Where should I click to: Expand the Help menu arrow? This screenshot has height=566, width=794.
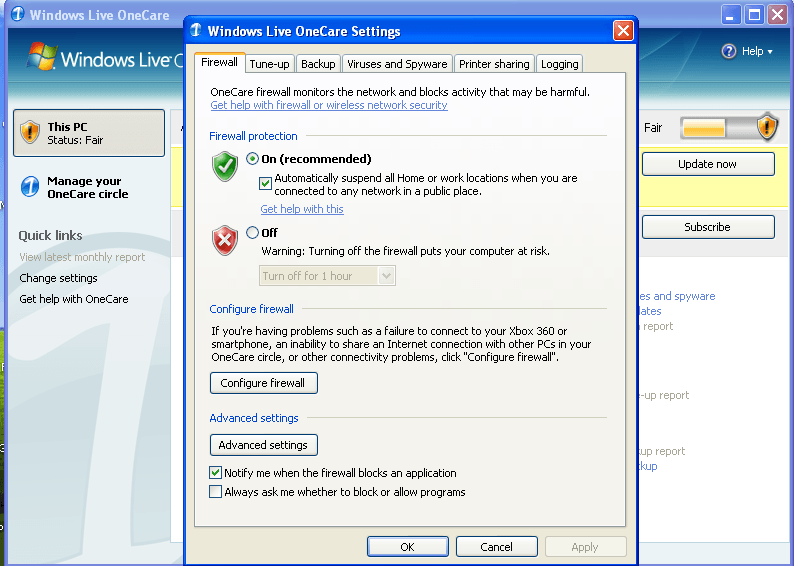point(770,52)
